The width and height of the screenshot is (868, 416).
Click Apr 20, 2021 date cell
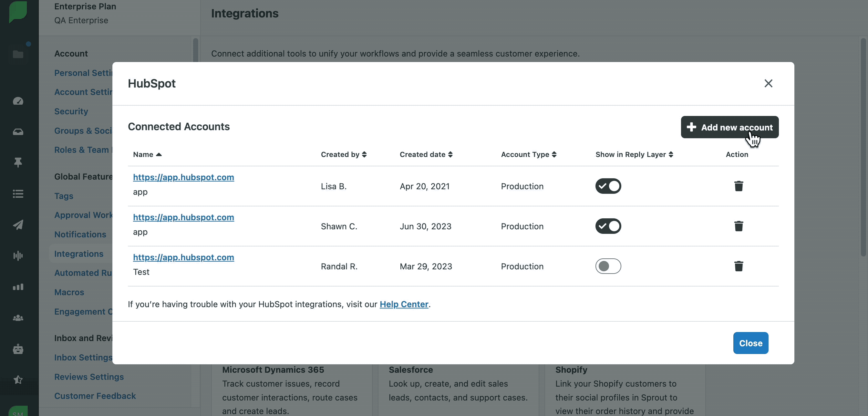pyautogui.click(x=425, y=186)
